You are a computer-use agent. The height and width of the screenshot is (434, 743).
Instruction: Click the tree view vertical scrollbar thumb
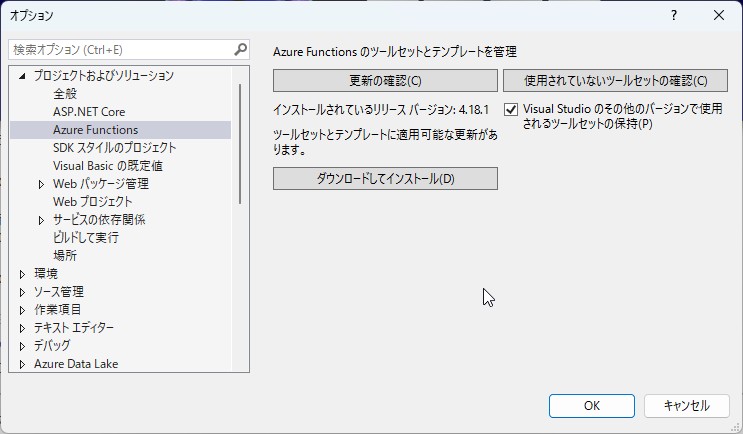(240, 144)
